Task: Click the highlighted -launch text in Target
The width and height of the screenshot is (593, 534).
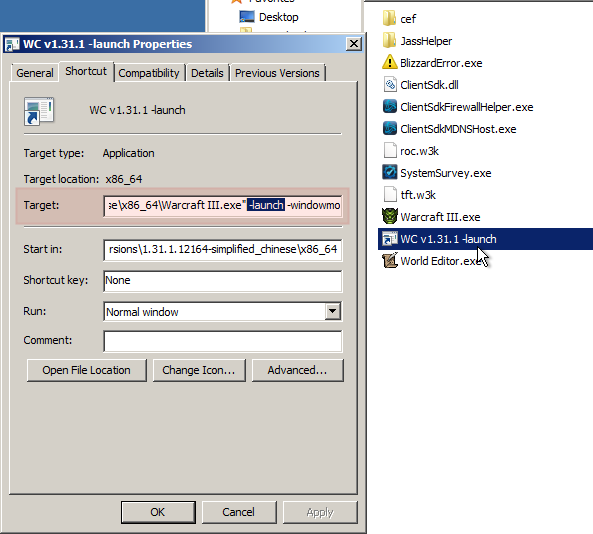Action: point(266,205)
